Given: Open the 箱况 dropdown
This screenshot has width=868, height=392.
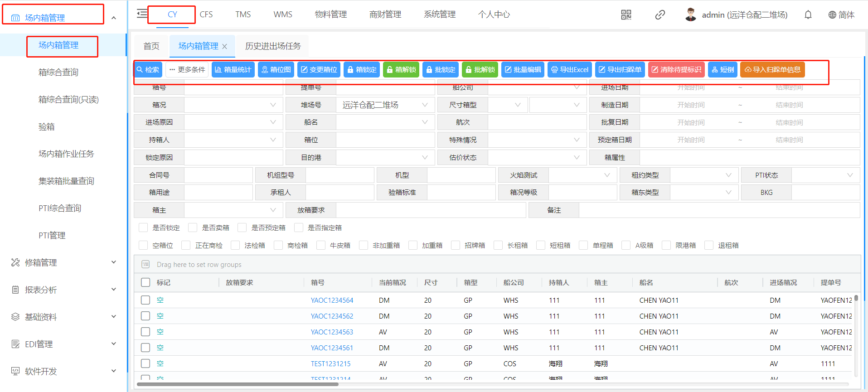Looking at the screenshot, I should pos(233,105).
